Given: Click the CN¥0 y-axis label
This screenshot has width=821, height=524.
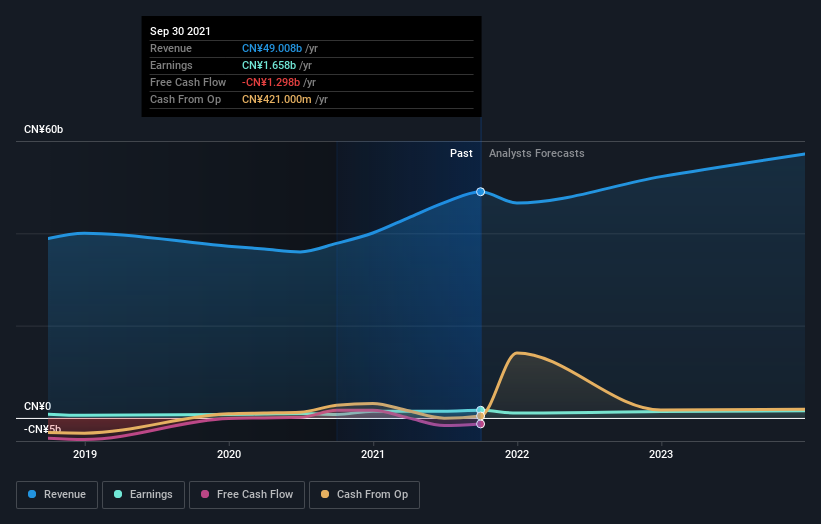Looking at the screenshot, I should (38, 406).
